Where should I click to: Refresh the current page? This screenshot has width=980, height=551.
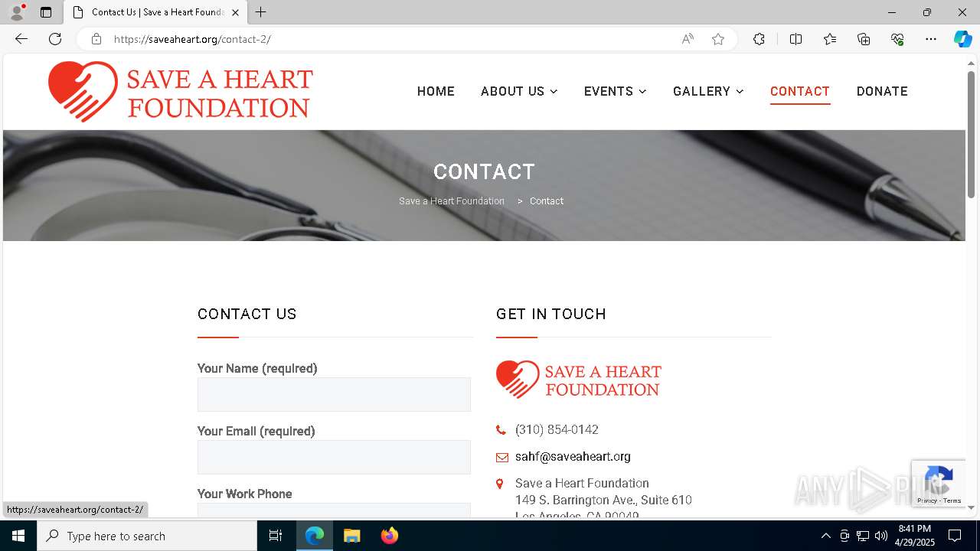(55, 39)
